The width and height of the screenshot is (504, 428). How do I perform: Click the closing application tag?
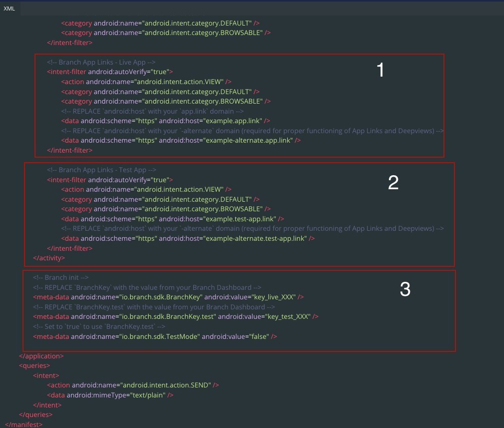click(41, 356)
